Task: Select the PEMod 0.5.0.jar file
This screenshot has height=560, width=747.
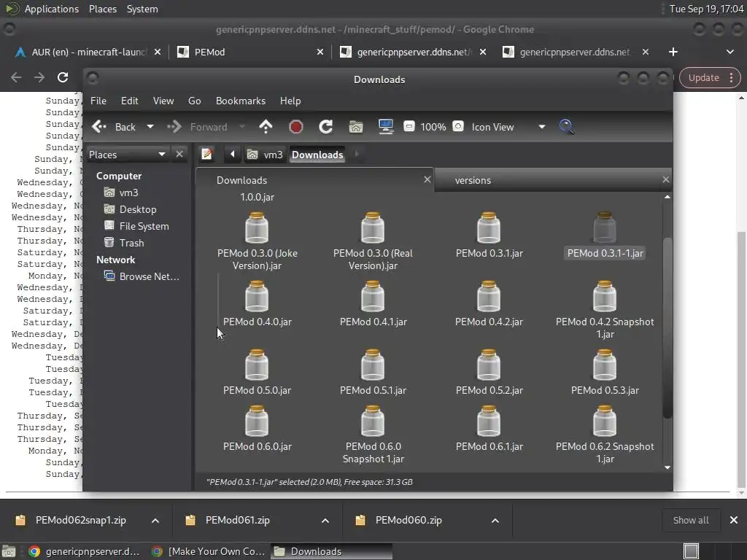Action: (258, 373)
